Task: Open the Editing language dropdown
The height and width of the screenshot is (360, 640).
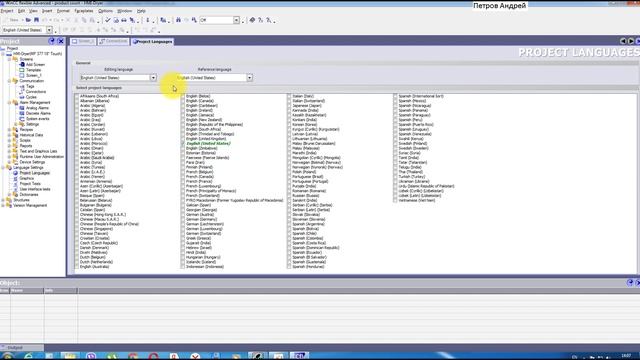Action: click(x=153, y=78)
